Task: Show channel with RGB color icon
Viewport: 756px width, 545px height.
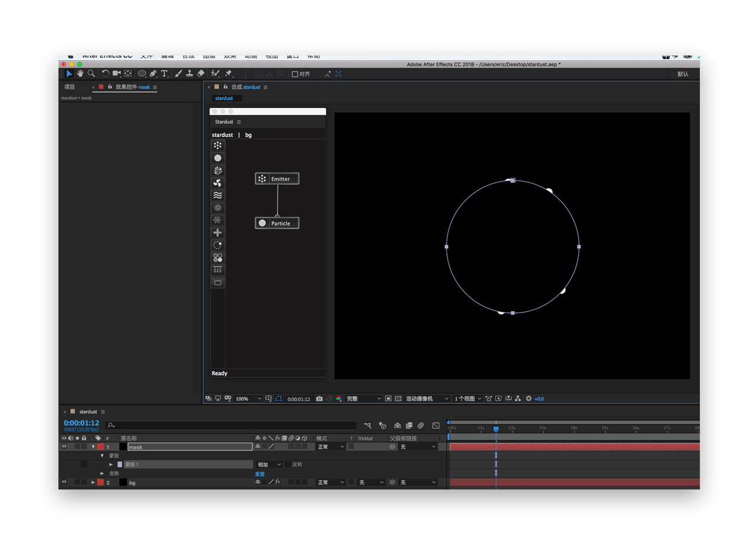Action: pyautogui.click(x=339, y=399)
